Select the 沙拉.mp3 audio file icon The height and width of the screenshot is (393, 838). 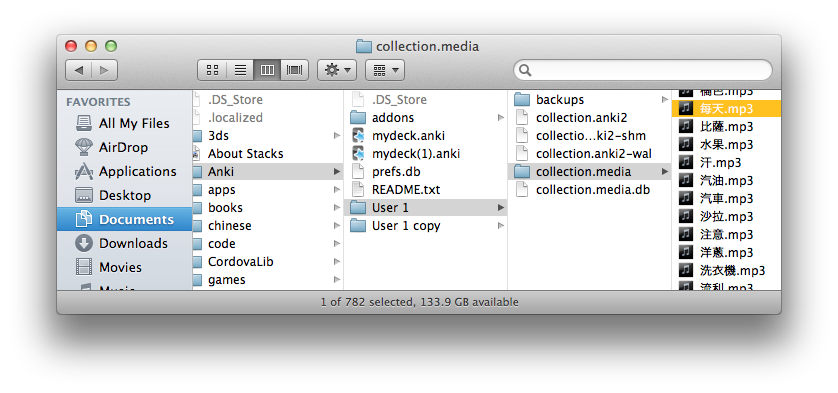coord(686,217)
